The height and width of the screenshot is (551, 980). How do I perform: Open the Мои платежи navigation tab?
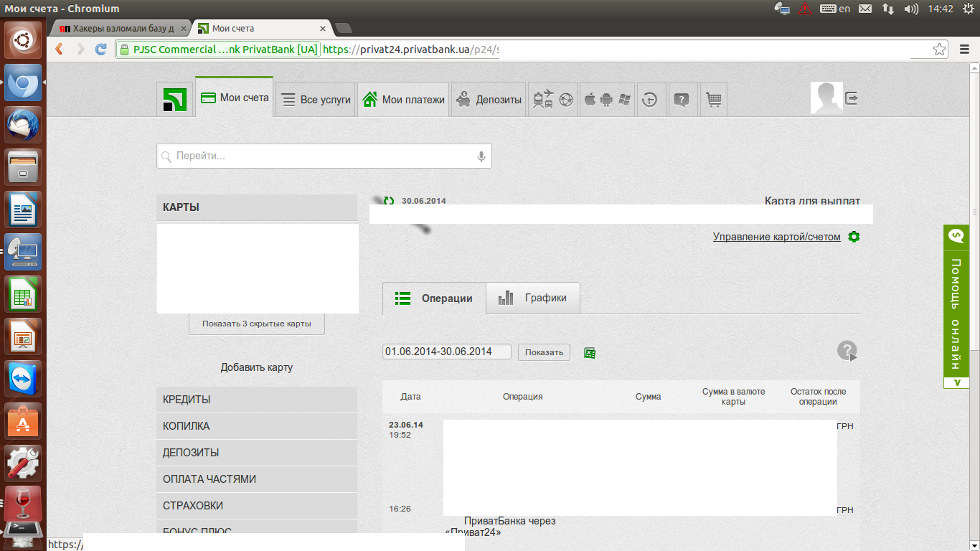404,100
